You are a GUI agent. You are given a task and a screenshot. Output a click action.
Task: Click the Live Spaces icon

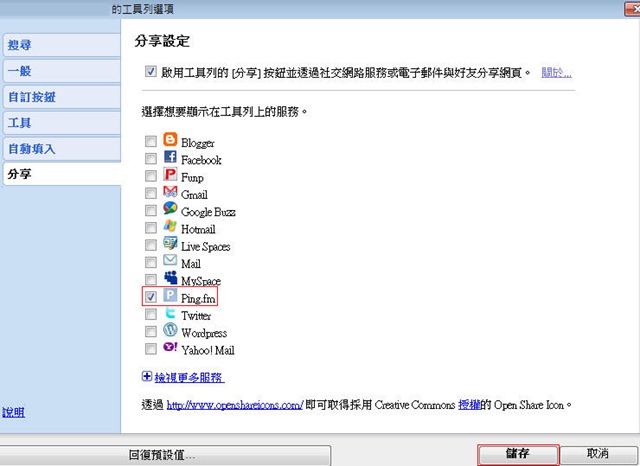click(170, 243)
